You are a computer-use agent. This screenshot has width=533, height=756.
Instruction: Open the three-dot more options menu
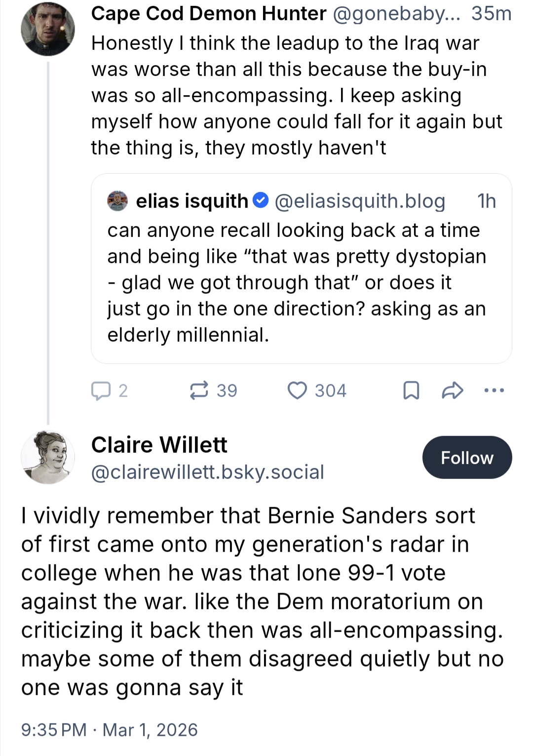(494, 391)
